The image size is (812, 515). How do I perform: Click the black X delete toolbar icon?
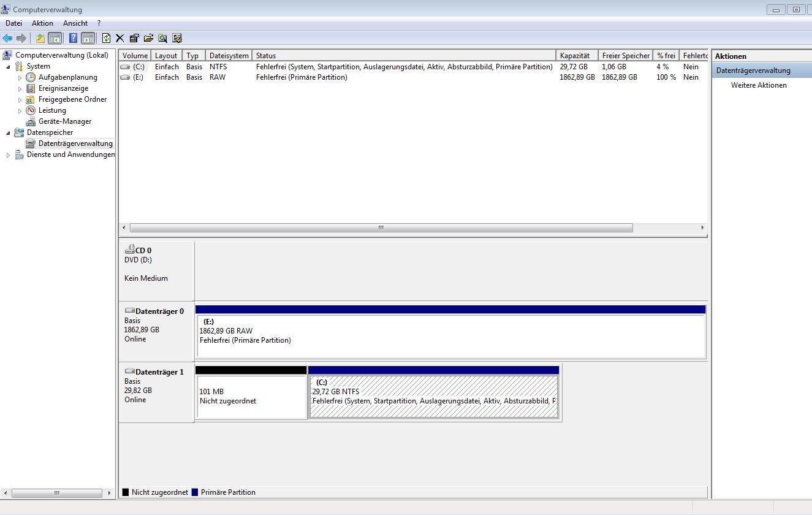click(x=120, y=38)
